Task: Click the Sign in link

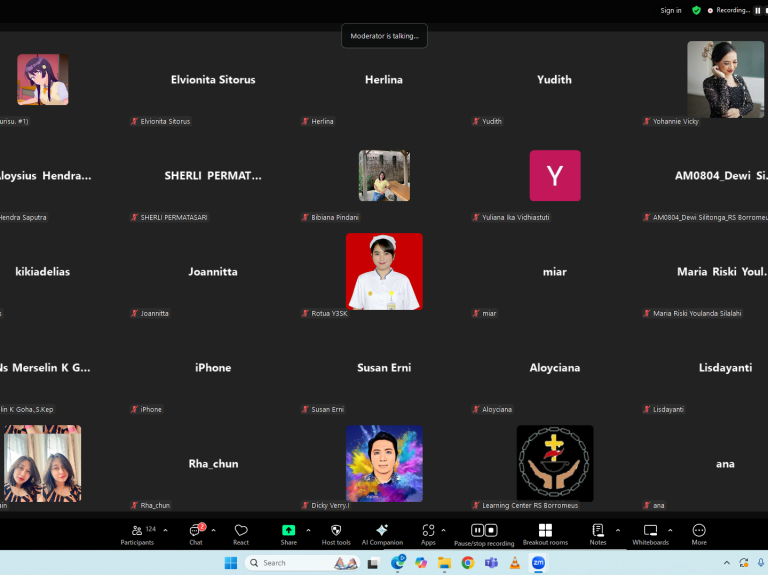Action: click(671, 10)
